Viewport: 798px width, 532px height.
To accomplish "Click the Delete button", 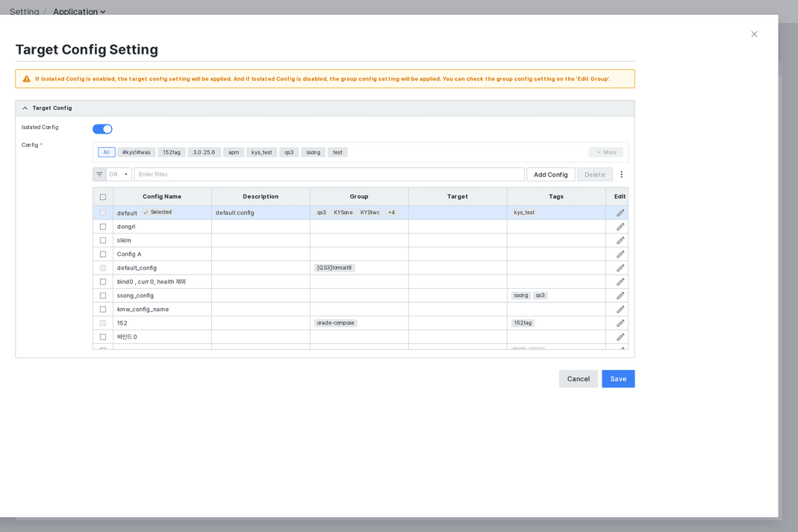I will coord(594,175).
